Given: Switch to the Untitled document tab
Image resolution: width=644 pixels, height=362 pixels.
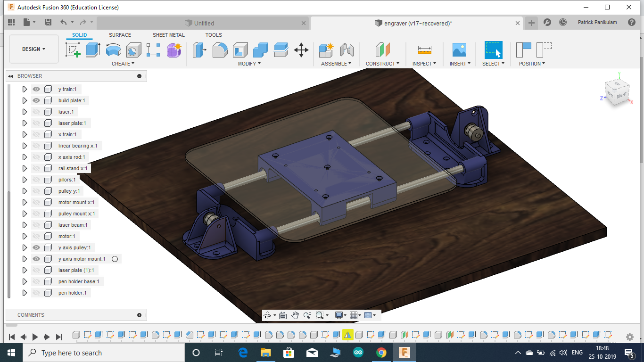Looking at the screenshot, I should click(204, 23).
